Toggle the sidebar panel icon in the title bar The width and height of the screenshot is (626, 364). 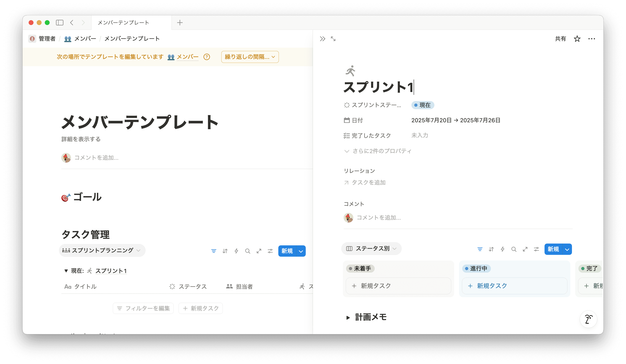[60, 23]
